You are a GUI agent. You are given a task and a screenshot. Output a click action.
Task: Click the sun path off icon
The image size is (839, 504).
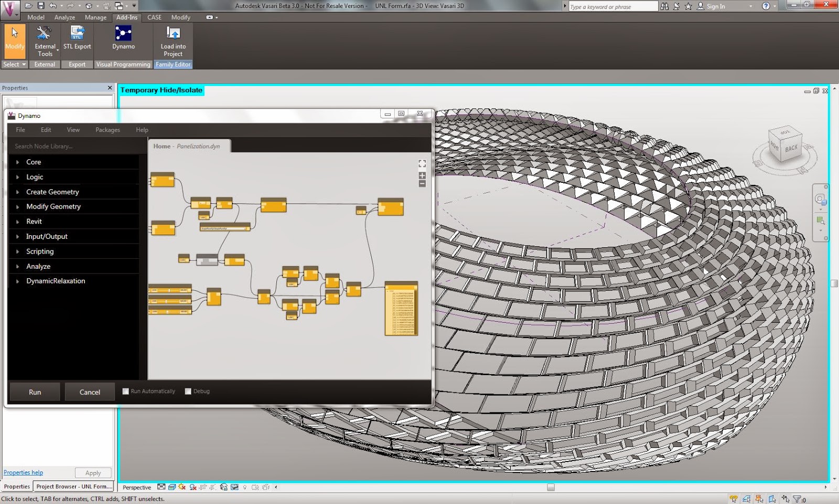(x=182, y=487)
